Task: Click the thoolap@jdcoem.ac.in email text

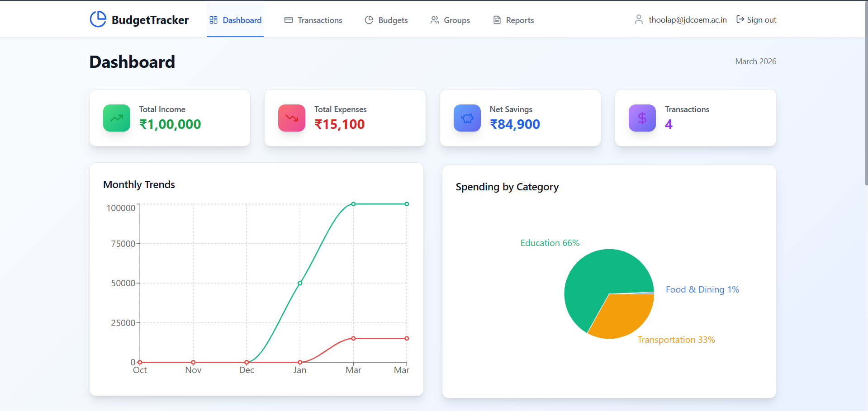Action: click(688, 19)
